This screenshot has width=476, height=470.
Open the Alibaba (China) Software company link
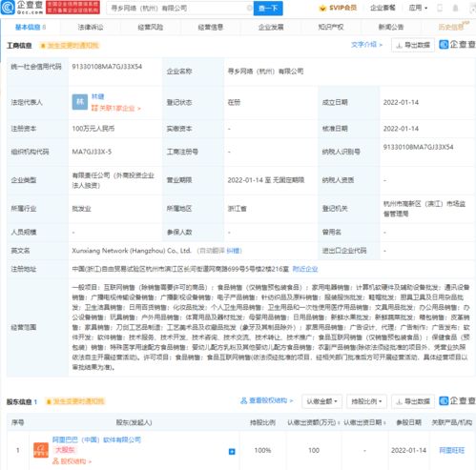[96, 439]
